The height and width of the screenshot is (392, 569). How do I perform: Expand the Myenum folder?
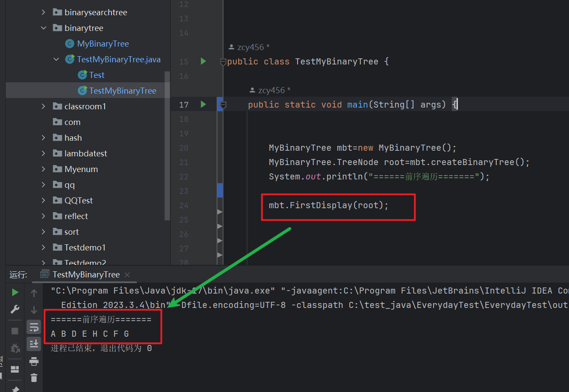(x=43, y=169)
